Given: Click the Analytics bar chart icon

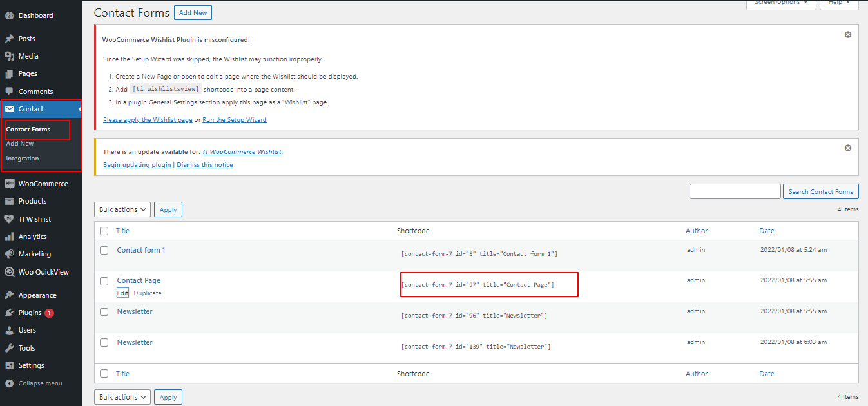Looking at the screenshot, I should pos(10,237).
